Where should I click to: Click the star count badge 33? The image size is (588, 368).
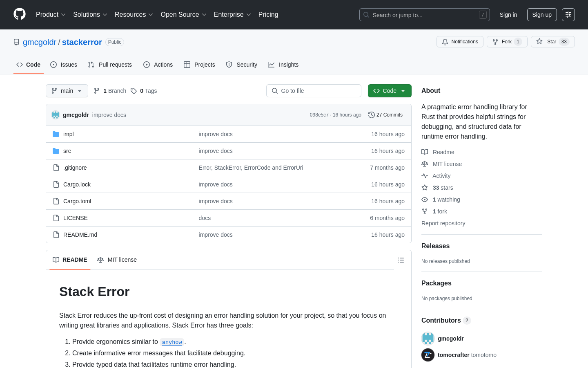coord(564,42)
